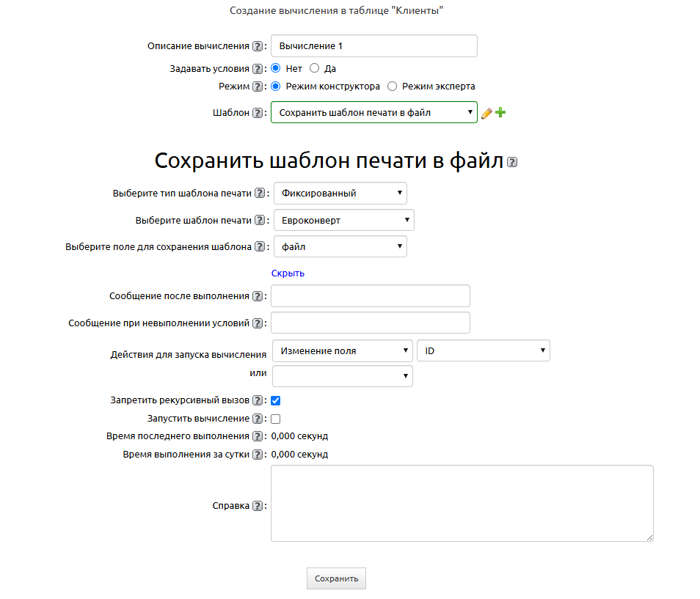Screen dimensions: 700x599
Task: Switch to Режим эксперта radio option
Action: point(393,87)
